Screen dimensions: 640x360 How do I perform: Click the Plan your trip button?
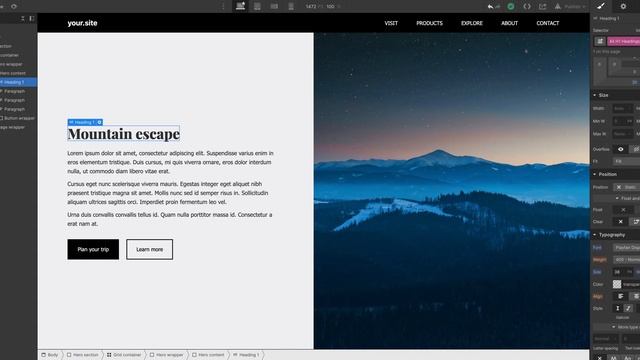point(93,249)
